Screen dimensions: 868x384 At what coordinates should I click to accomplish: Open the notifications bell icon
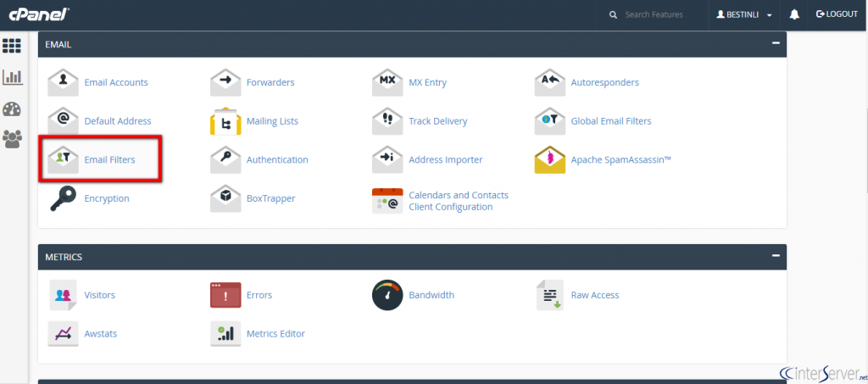coord(794,15)
